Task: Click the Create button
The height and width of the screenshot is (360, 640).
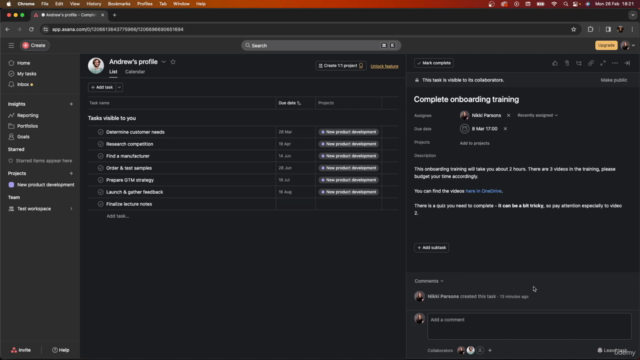Action: (x=34, y=45)
